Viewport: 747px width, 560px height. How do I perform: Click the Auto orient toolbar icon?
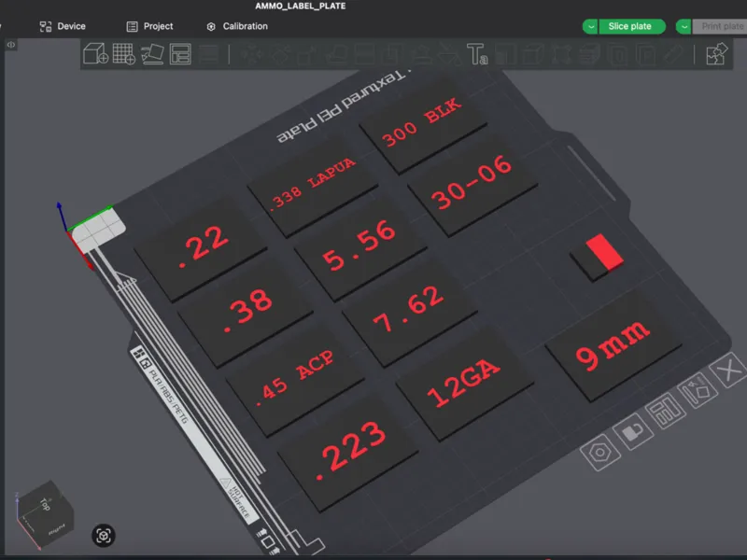pyautogui.click(x=152, y=54)
